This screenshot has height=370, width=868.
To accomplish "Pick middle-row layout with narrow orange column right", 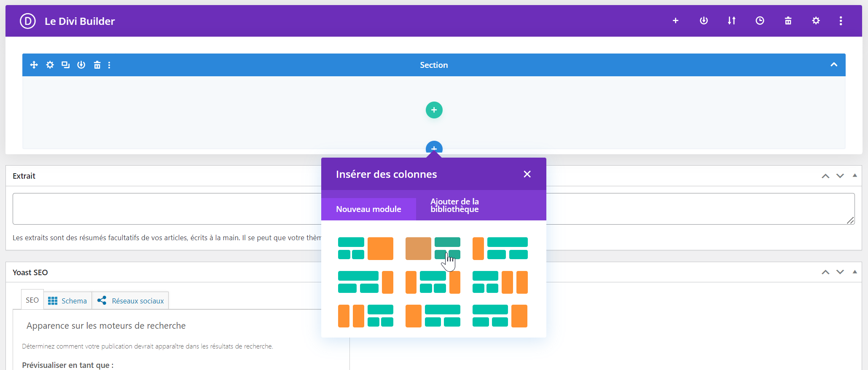I will point(365,282).
